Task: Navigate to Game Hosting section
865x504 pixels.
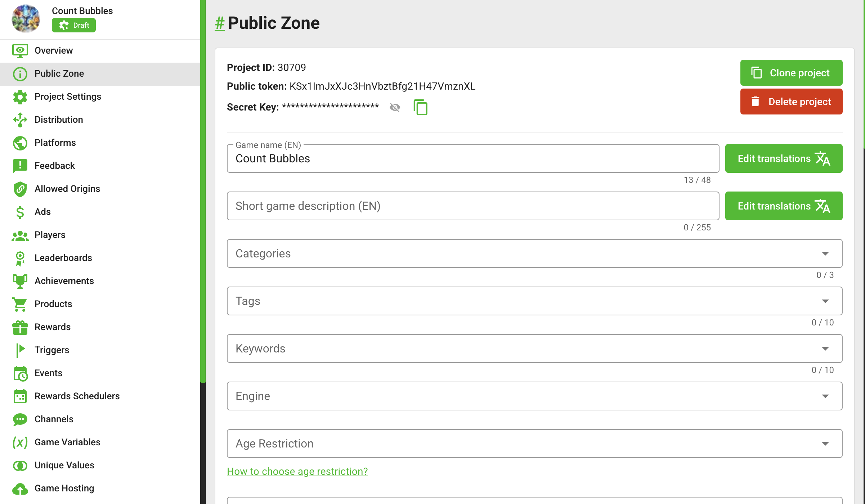Action: [100, 488]
